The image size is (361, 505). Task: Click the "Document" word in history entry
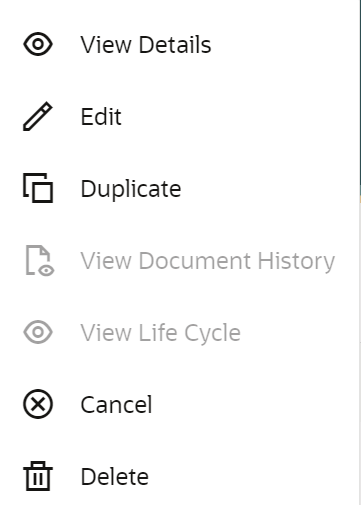[195, 261]
